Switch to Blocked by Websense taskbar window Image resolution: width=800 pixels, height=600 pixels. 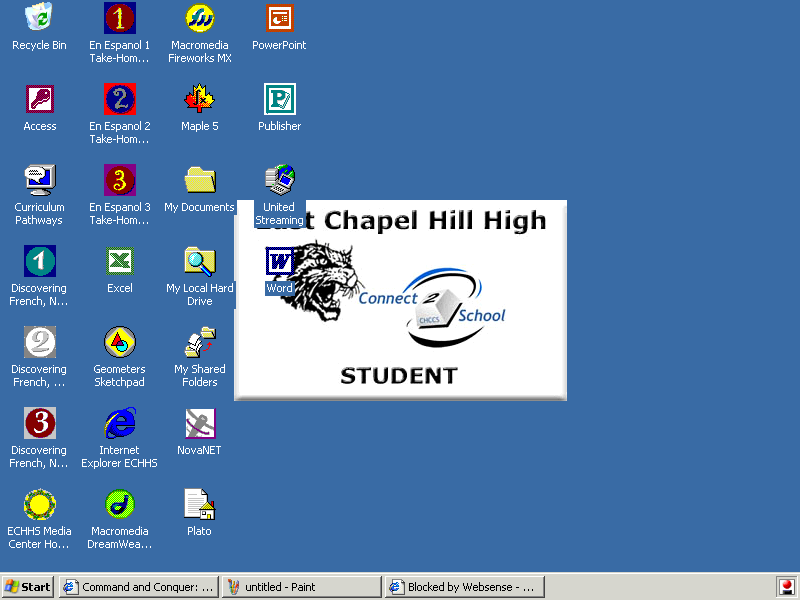point(465,587)
